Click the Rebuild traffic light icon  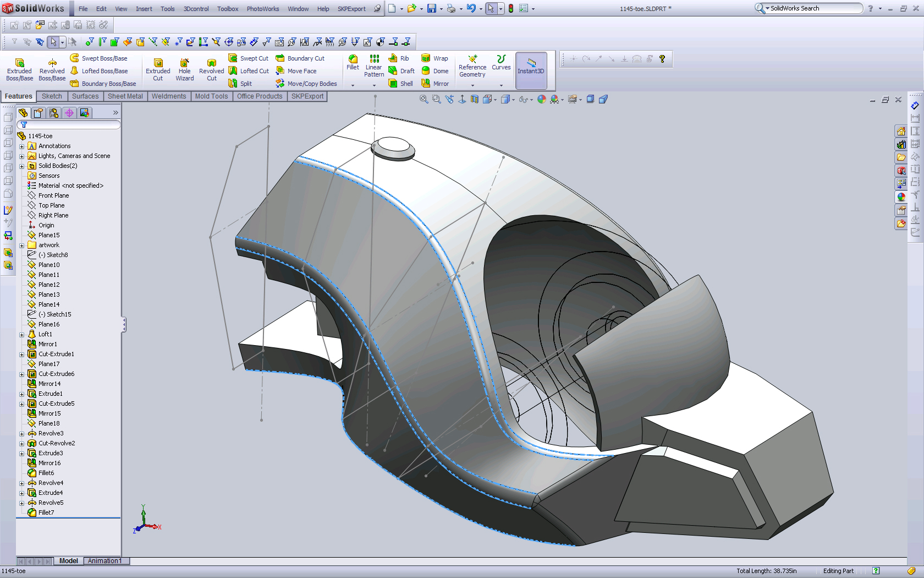(511, 9)
